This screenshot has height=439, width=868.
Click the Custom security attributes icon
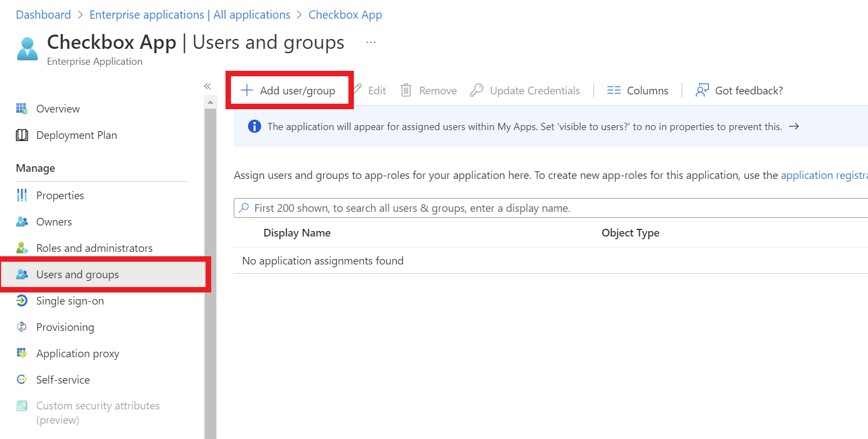(22, 406)
